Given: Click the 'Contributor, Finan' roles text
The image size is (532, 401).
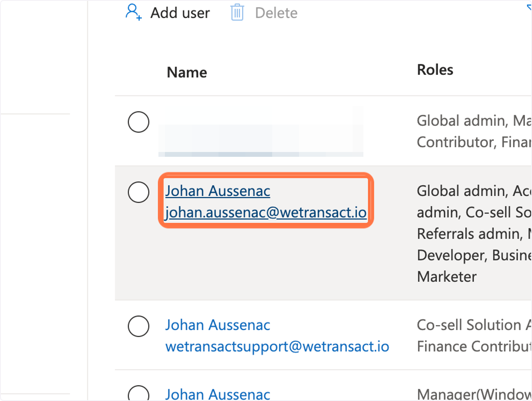Looking at the screenshot, I should (474, 142).
